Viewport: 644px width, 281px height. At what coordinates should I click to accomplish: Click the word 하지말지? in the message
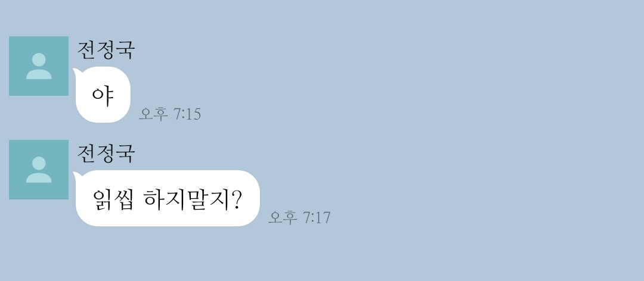click(192, 199)
